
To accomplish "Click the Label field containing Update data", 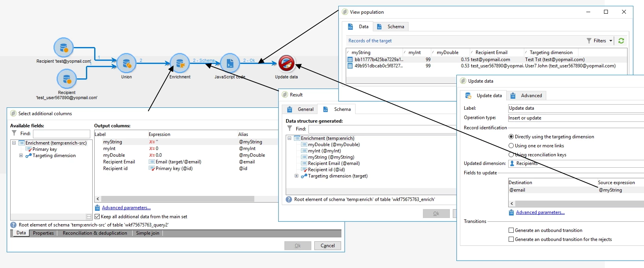I will coord(576,108).
